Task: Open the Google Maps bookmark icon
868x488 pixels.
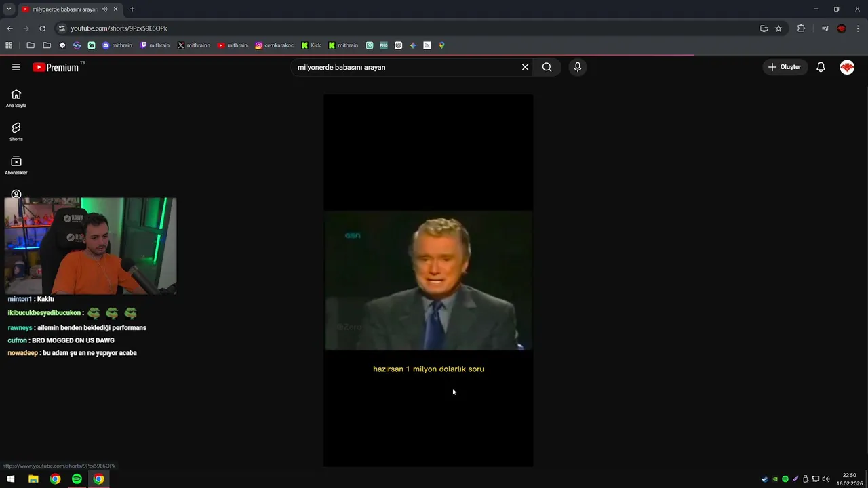Action: (x=441, y=45)
